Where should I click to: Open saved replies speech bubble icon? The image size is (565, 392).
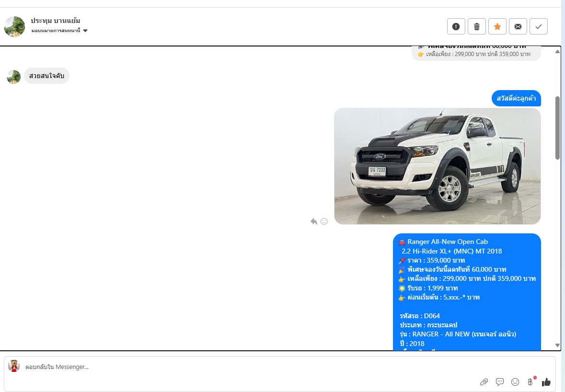coord(500,382)
